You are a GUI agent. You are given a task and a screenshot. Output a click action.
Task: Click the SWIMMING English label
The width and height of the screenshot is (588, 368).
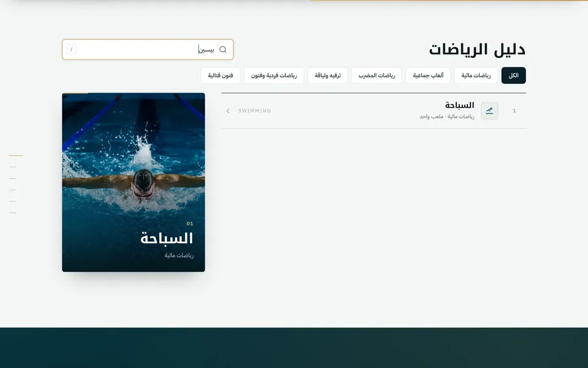point(255,111)
